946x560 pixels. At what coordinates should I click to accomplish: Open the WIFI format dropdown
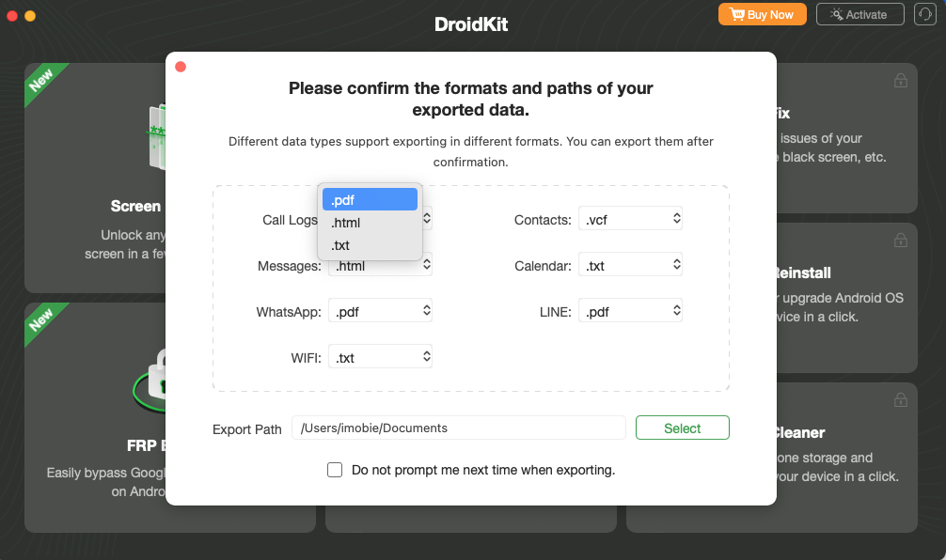(380, 356)
